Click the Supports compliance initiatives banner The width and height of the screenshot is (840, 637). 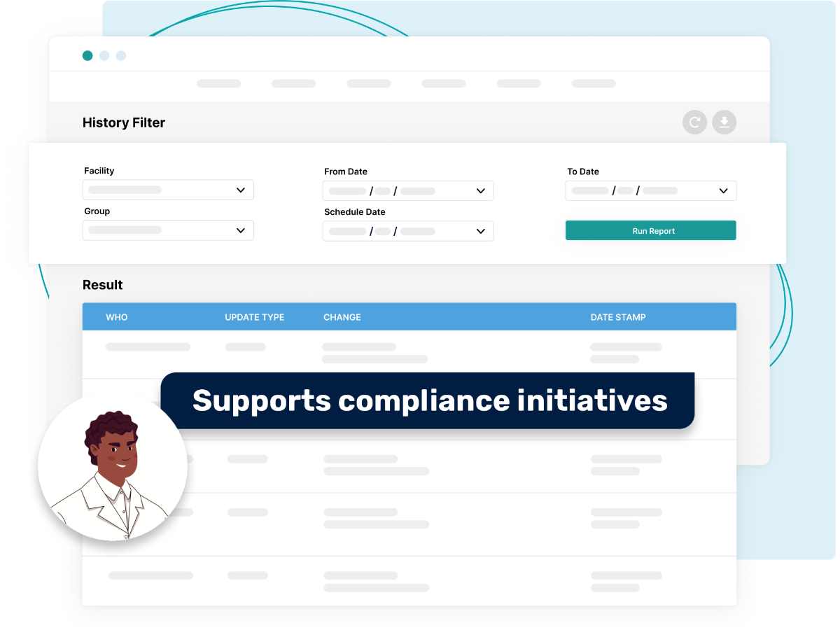pos(428,400)
